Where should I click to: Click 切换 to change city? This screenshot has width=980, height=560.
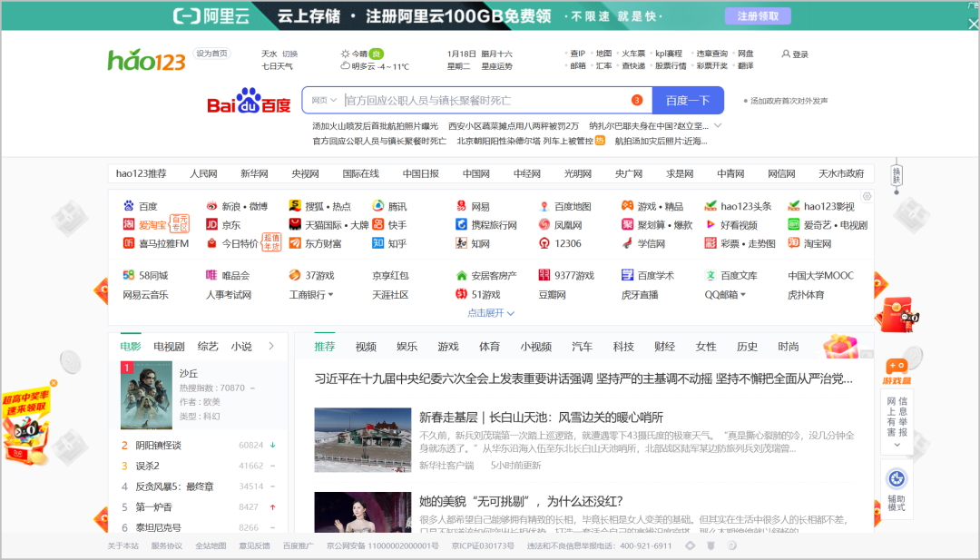coord(289,54)
